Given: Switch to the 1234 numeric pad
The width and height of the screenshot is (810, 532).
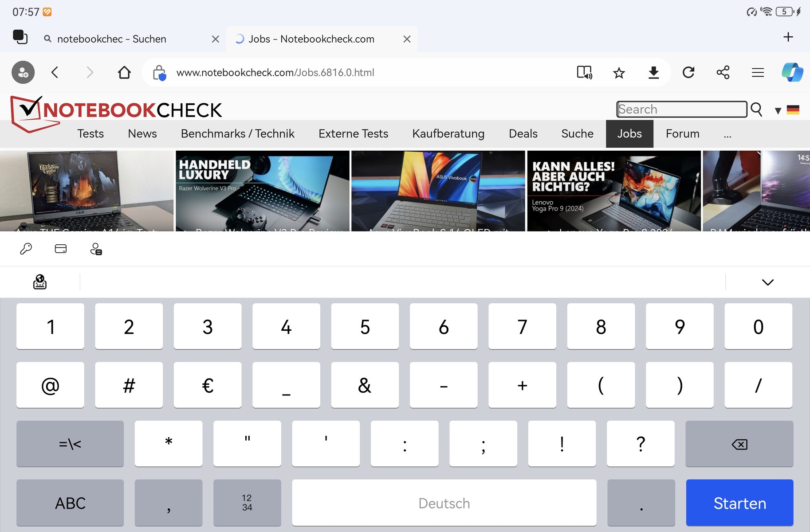Looking at the screenshot, I should click(x=247, y=503).
